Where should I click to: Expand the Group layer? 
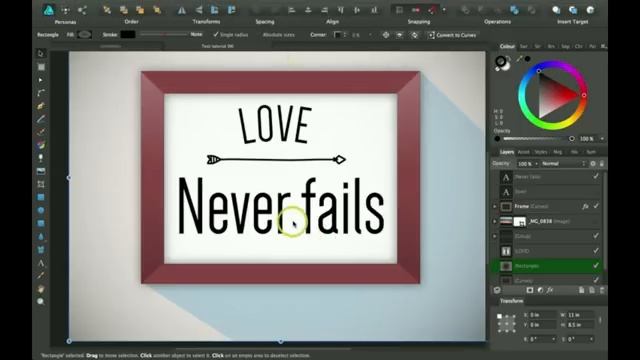495,236
